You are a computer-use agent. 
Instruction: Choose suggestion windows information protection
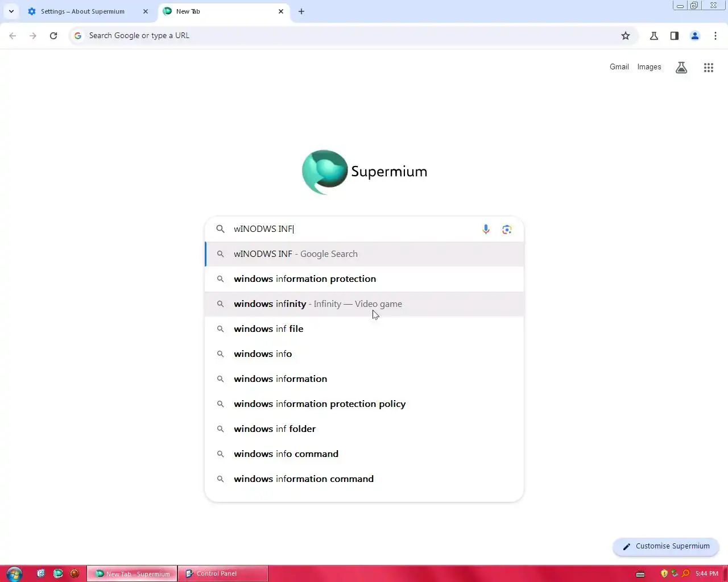point(364,279)
